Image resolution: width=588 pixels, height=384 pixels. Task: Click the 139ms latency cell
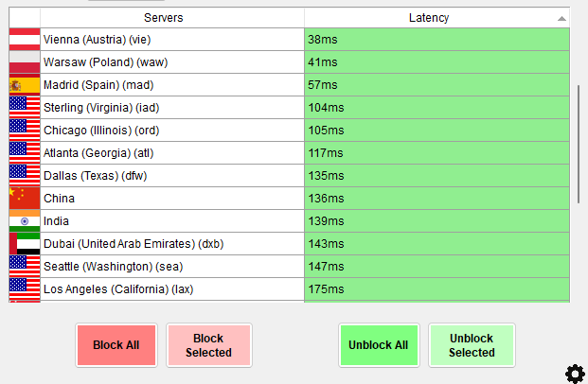pyautogui.click(x=437, y=221)
